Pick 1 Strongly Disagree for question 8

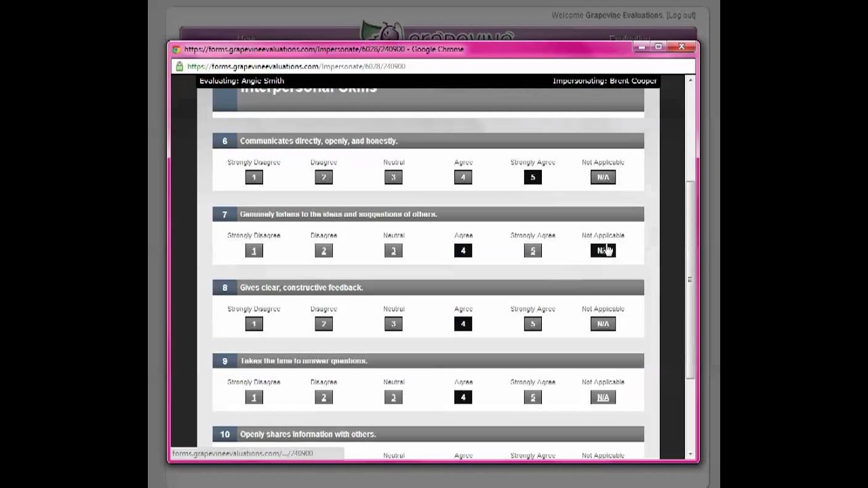click(x=254, y=324)
